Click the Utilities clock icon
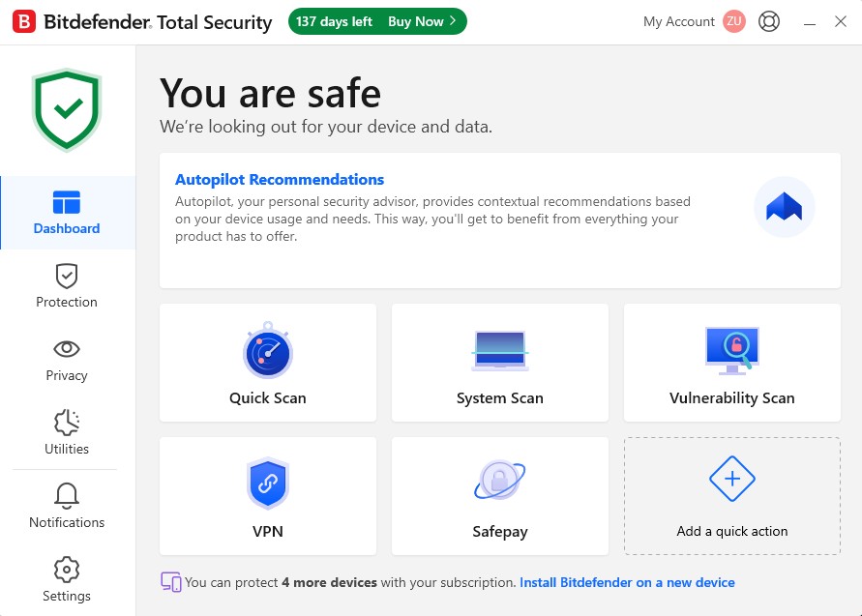Viewport: 862px width, 616px height. pyautogui.click(x=67, y=422)
